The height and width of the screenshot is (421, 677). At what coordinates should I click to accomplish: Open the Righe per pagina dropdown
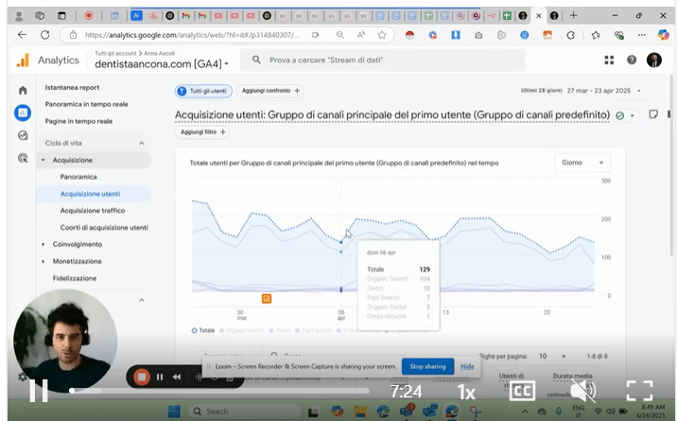(552, 356)
